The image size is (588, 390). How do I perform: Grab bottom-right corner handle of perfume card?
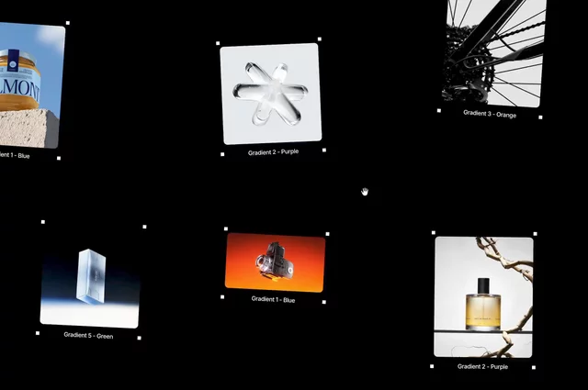(x=534, y=368)
